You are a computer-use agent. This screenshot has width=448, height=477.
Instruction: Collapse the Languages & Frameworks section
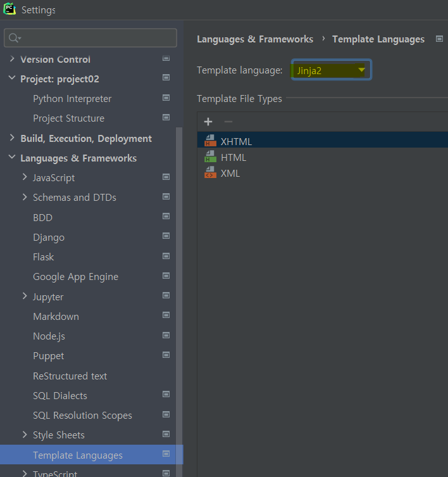coord(12,157)
